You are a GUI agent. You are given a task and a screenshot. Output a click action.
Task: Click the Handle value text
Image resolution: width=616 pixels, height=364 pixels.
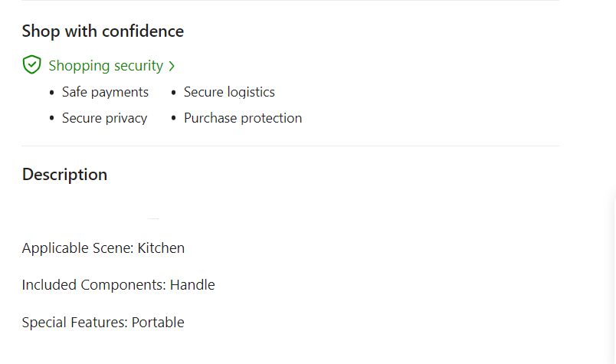point(192,285)
